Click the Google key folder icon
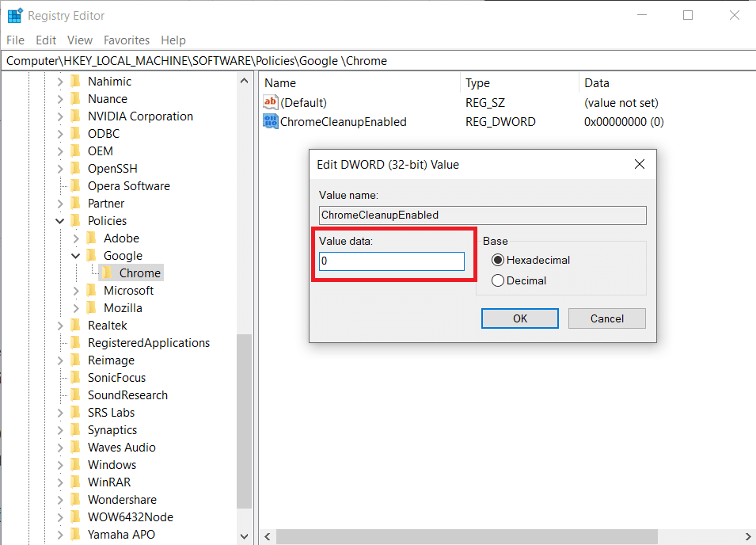 tap(92, 256)
